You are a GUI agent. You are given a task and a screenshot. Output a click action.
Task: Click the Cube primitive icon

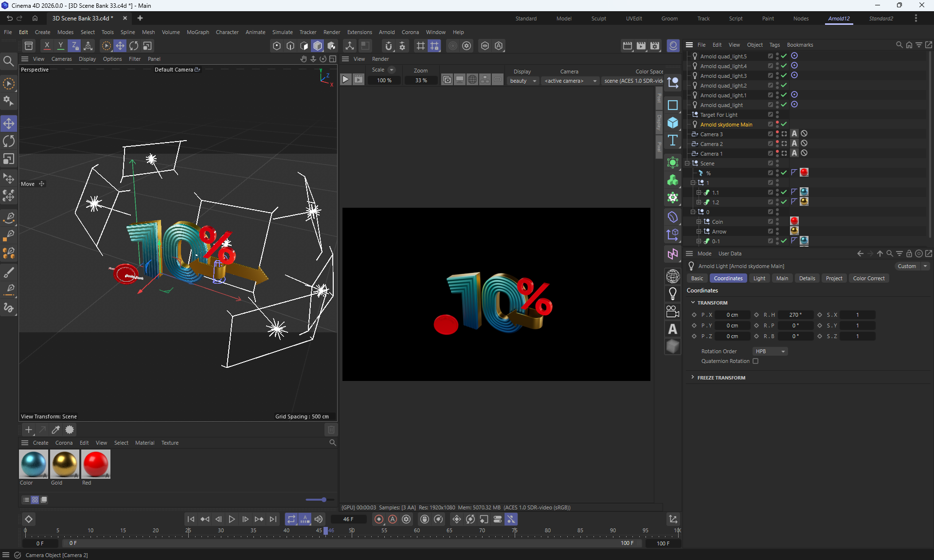click(673, 123)
